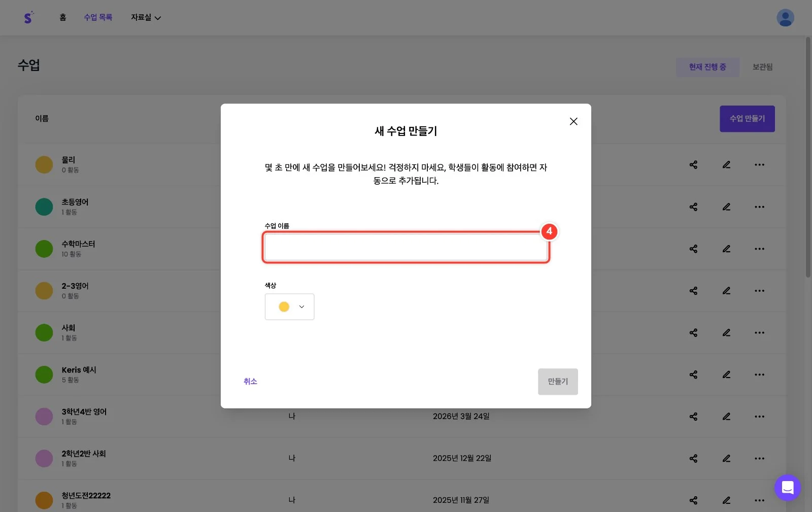Open the user profile avatar menu
This screenshot has height=512, width=812.
click(785, 18)
